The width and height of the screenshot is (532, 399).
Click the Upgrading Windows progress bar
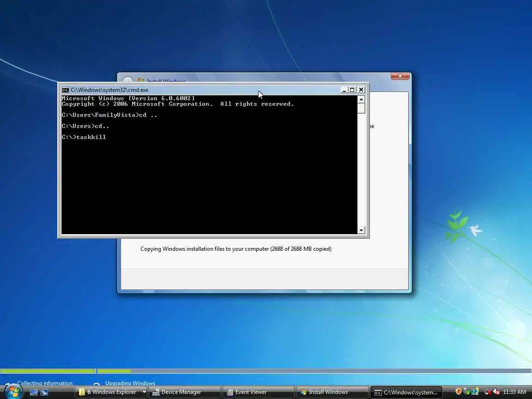click(314, 371)
